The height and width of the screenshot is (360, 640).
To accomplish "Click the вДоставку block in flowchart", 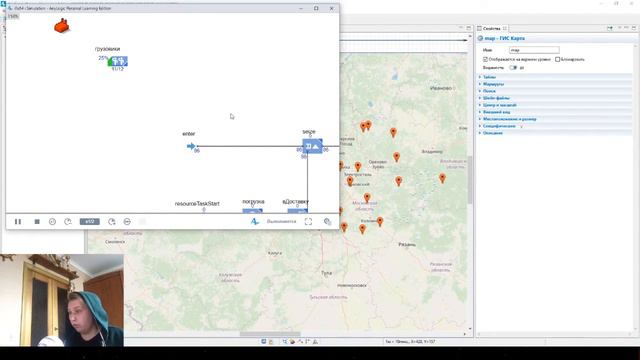I will point(298,211).
